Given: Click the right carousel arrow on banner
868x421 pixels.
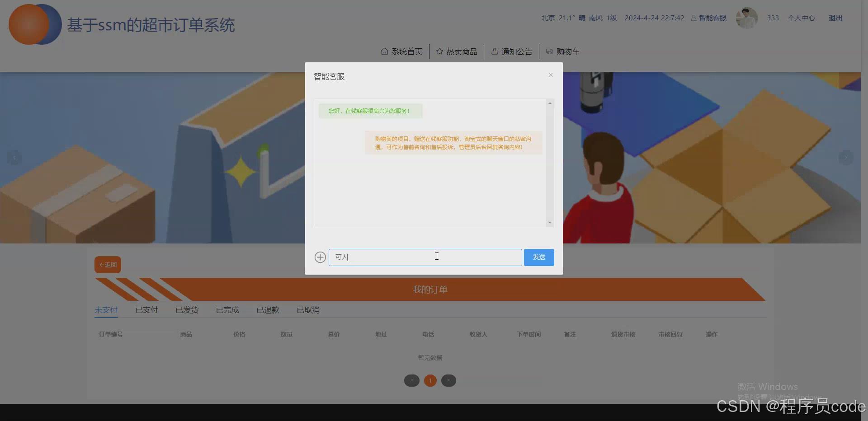Looking at the screenshot, I should [846, 157].
